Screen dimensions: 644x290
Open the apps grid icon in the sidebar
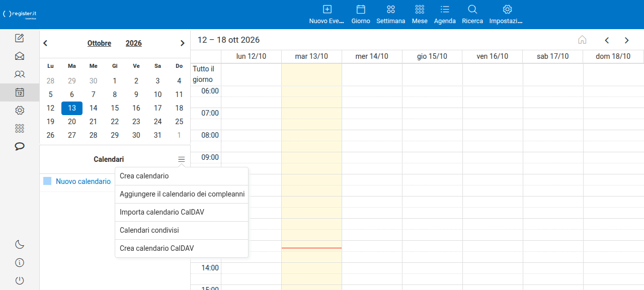20,128
